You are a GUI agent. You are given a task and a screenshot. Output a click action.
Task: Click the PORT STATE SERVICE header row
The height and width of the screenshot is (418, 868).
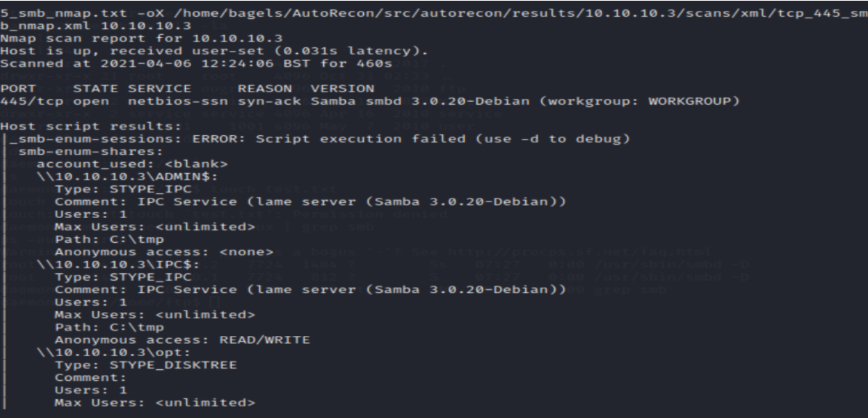pyautogui.click(x=187, y=89)
